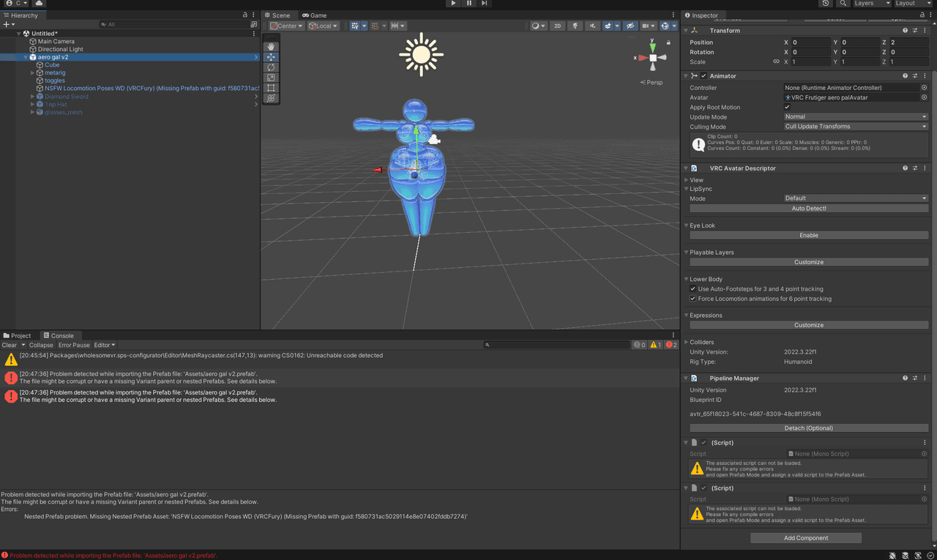Open Culling Mode dropdown
This screenshot has width=937, height=560.
(x=856, y=127)
